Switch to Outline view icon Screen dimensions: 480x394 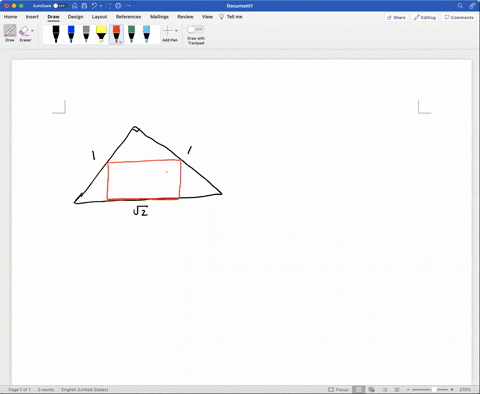point(384,389)
